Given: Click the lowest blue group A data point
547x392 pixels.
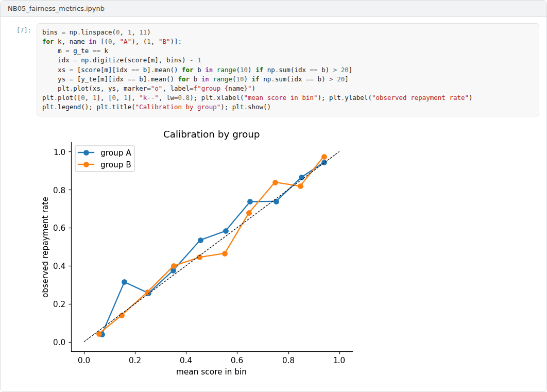Looking at the screenshot, I should pos(102,334).
